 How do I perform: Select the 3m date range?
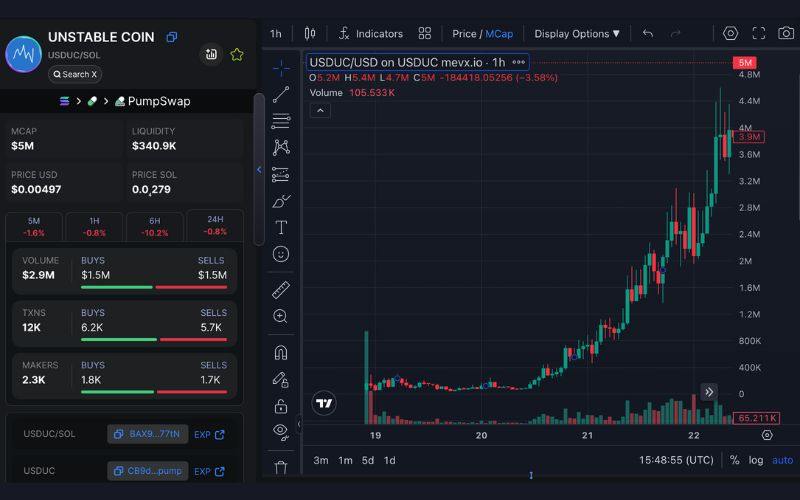(x=321, y=460)
